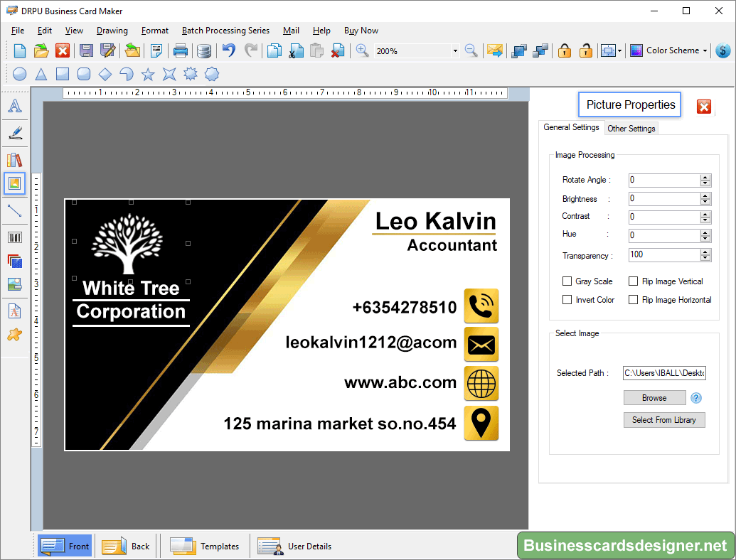Decrease Transparency with down arrow
This screenshot has width=736, height=560.
pyautogui.click(x=705, y=258)
